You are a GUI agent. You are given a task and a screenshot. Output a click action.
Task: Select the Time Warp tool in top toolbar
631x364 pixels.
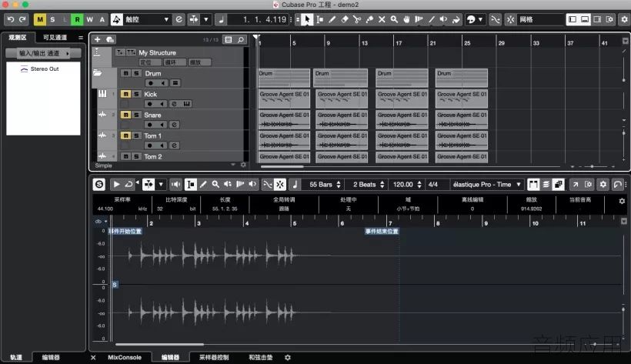pos(419,19)
